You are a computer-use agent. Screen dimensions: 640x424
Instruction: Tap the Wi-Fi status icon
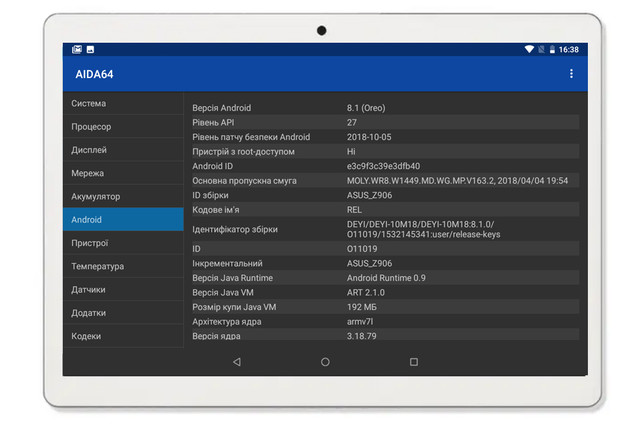(x=529, y=49)
